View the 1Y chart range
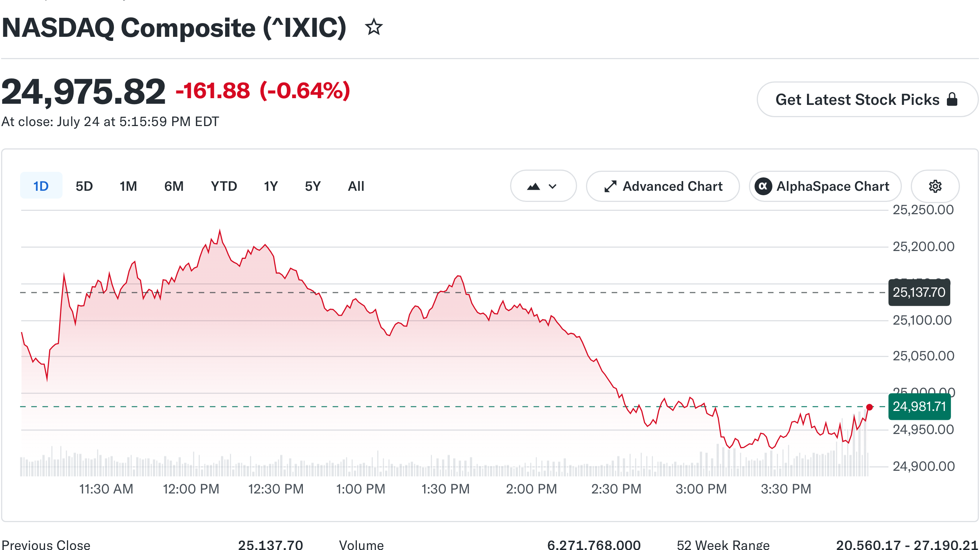 [271, 186]
